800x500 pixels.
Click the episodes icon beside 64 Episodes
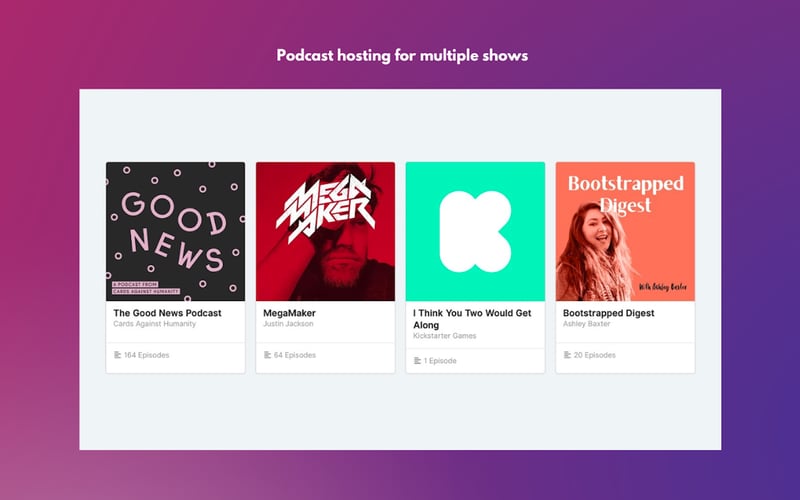tap(267, 355)
